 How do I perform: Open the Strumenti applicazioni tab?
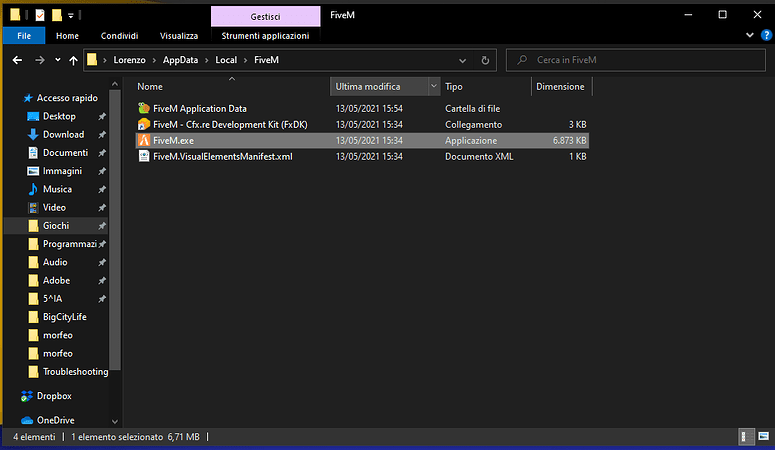(x=265, y=36)
